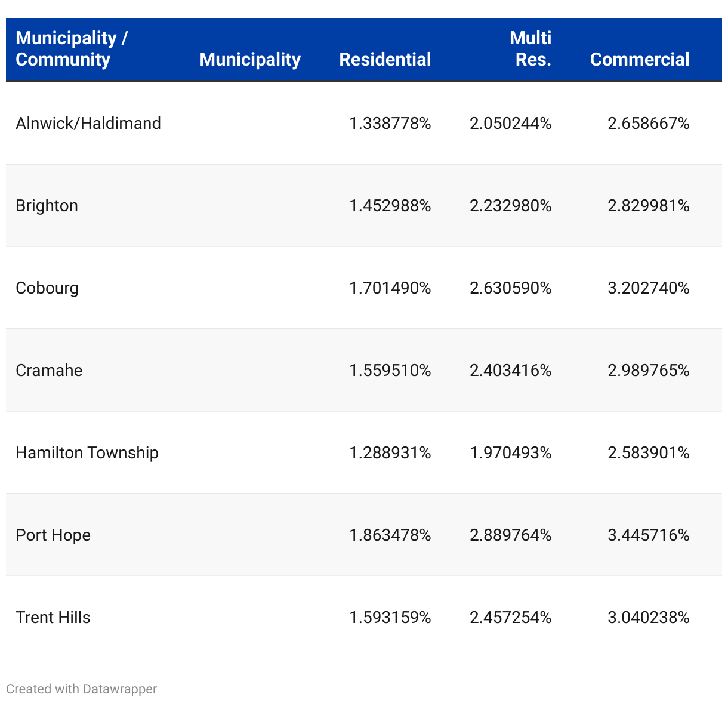Select the Cobourg row label
This screenshot has height=703, width=728.
click(47, 288)
